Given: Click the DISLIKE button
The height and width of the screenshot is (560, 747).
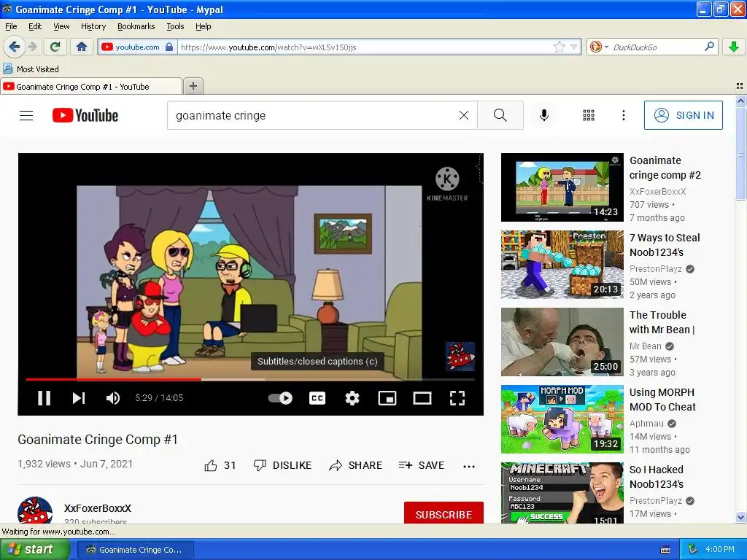Looking at the screenshot, I should point(282,466).
